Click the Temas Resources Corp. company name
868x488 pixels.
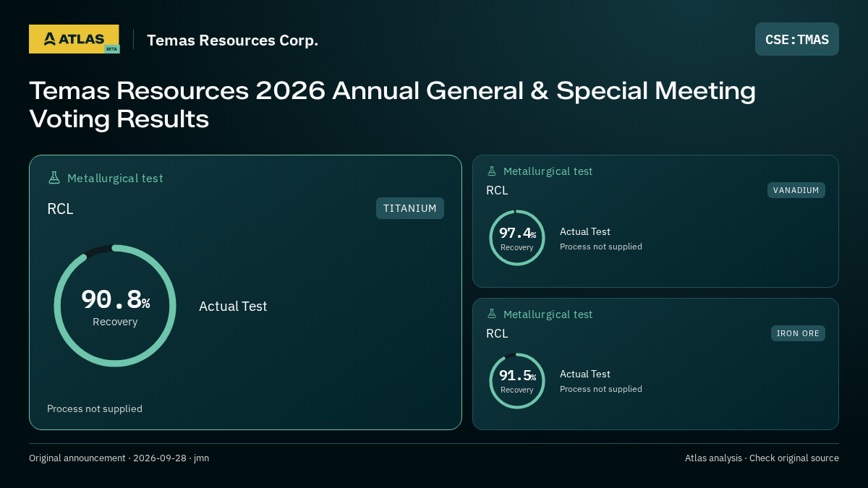(x=233, y=40)
